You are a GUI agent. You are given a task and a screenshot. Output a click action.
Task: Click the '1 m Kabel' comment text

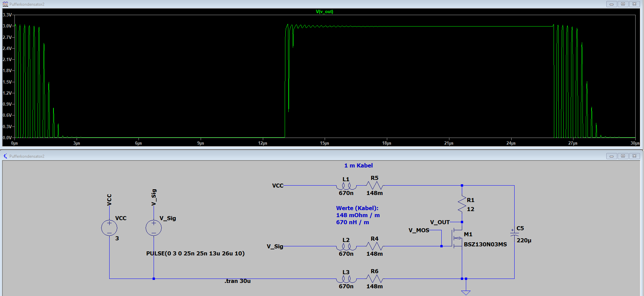point(358,165)
